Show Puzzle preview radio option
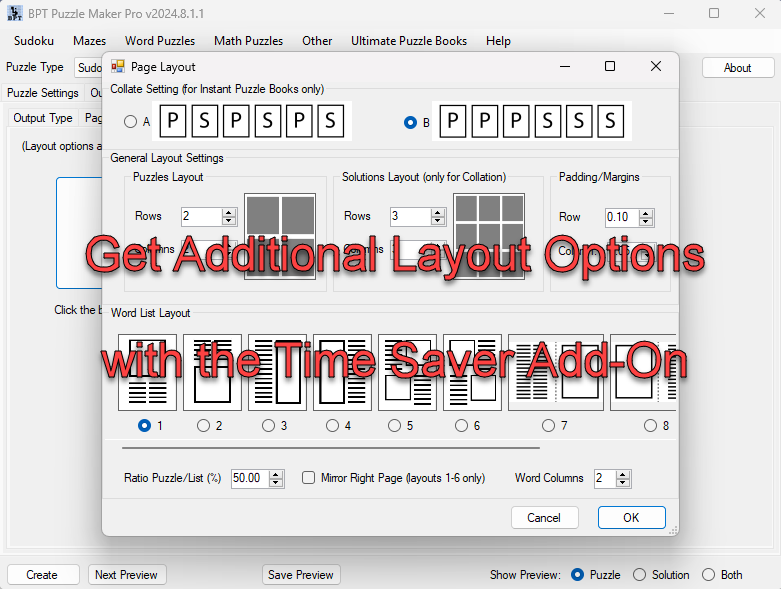Image resolution: width=781 pixels, height=589 pixels. click(577, 575)
